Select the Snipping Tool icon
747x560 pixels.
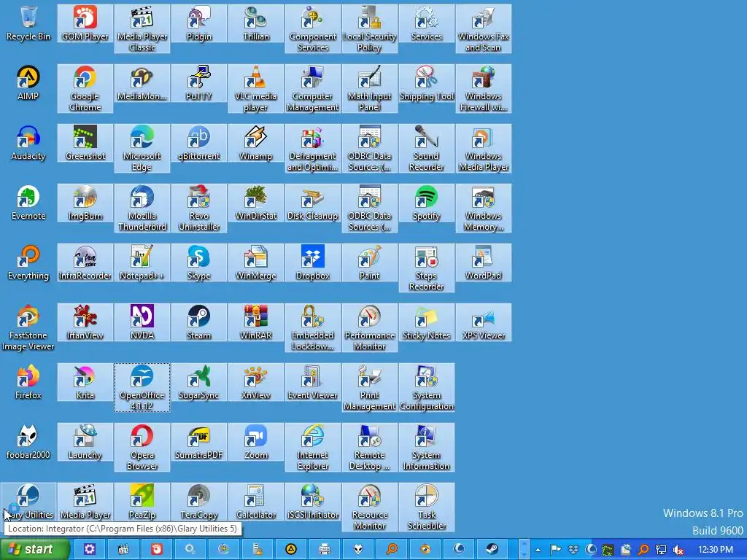click(x=426, y=83)
